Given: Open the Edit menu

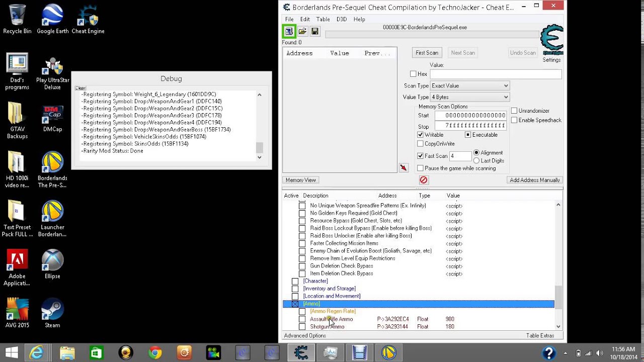Looking at the screenshot, I should pos(305,19).
